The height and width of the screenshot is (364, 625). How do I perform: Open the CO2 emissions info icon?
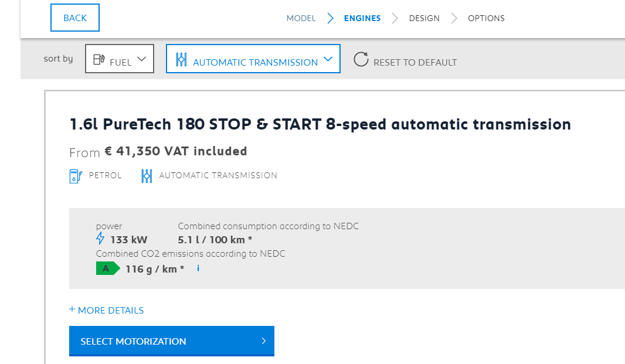click(198, 268)
